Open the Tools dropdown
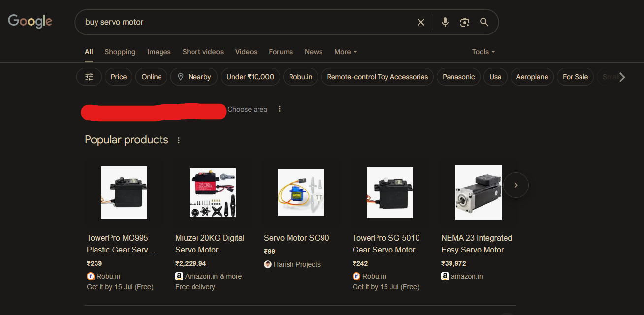Viewport: 644px width, 315px height. [483, 52]
